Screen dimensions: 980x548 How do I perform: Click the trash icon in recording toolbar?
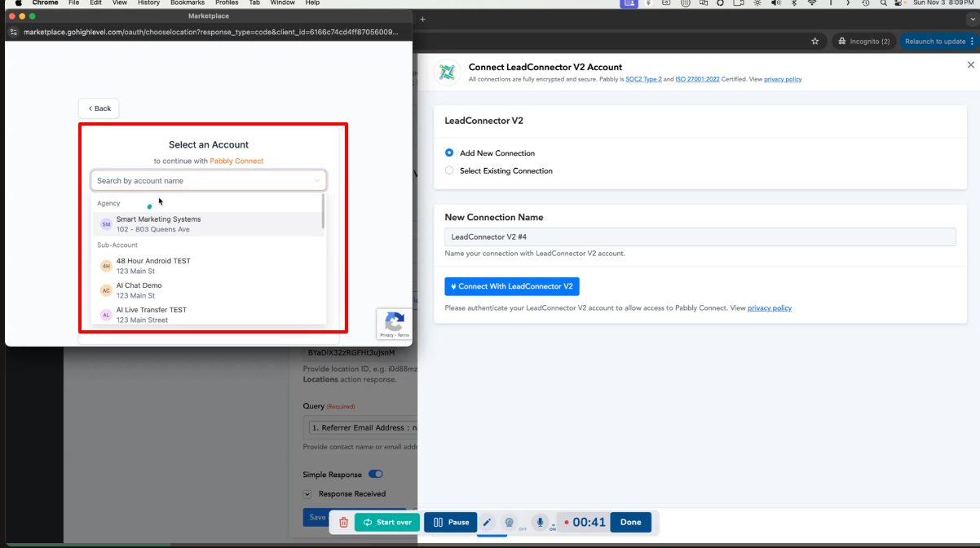[x=344, y=523]
